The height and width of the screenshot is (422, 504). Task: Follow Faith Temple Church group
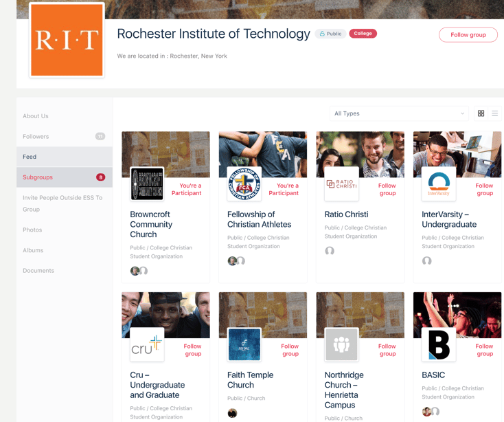pyautogui.click(x=290, y=350)
